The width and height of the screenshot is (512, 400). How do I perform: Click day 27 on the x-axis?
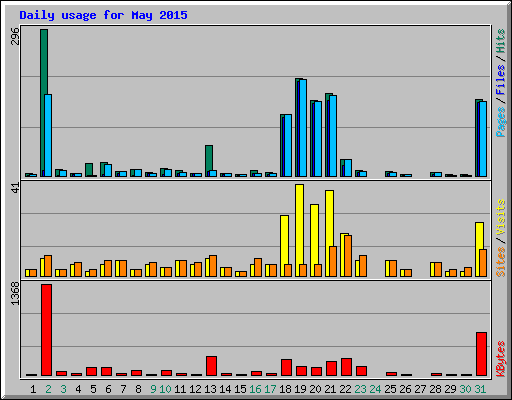tap(420, 389)
